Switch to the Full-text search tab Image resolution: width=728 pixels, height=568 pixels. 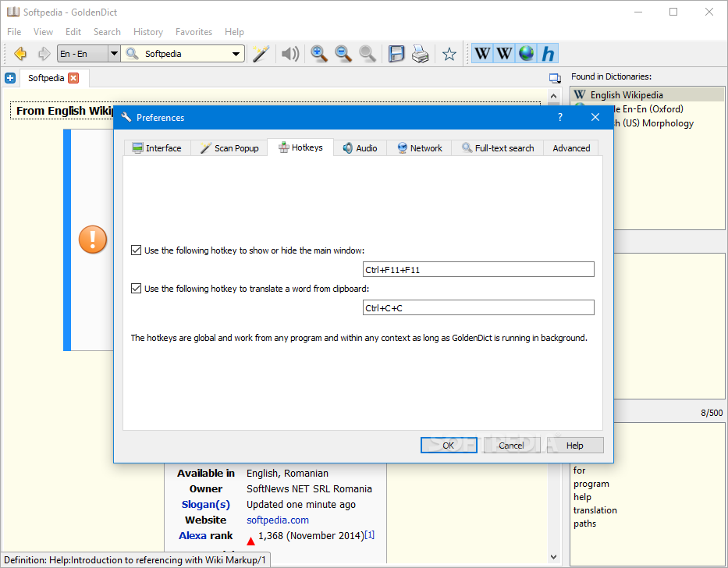click(x=498, y=148)
